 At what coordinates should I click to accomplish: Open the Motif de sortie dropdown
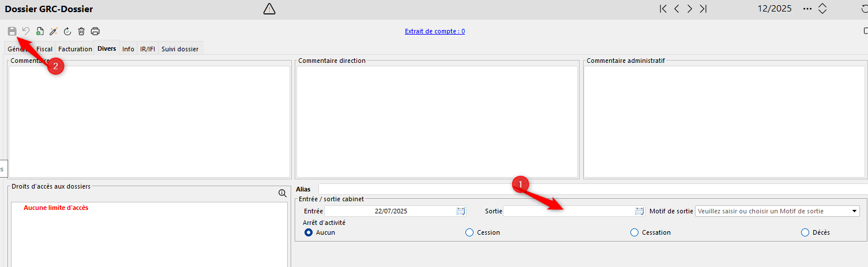tap(854, 212)
